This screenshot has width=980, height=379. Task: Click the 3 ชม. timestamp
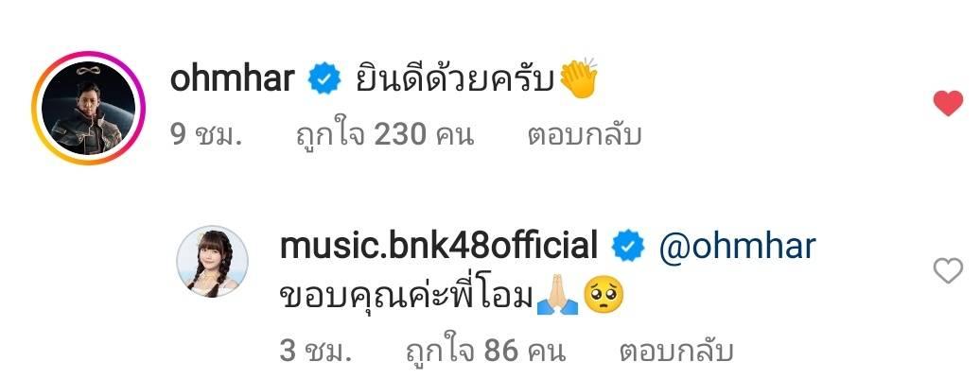(316, 352)
